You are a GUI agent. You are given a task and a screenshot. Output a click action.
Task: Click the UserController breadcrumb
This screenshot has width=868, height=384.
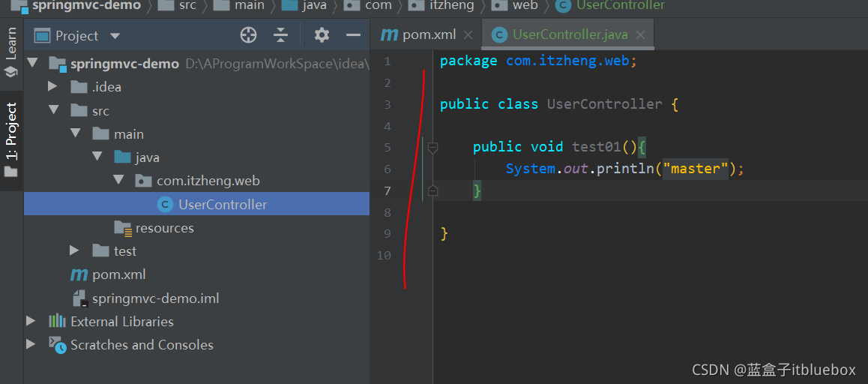(x=621, y=5)
